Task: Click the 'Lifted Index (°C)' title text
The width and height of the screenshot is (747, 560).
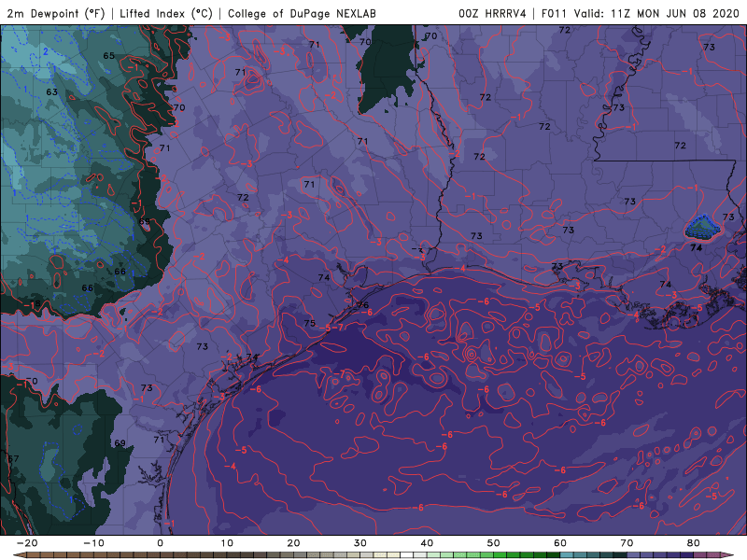Action: (x=166, y=14)
